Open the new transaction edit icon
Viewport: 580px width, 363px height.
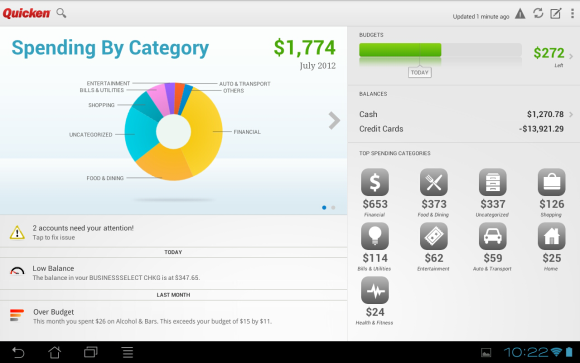click(x=556, y=13)
